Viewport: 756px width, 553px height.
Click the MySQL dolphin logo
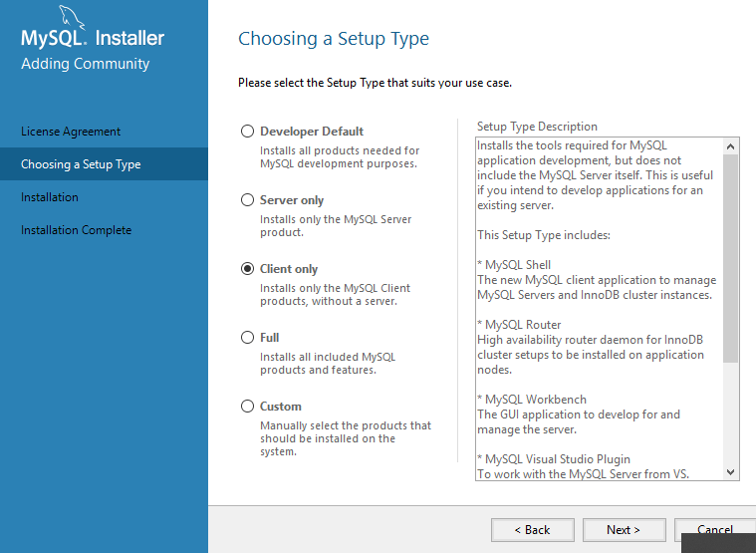point(72,17)
